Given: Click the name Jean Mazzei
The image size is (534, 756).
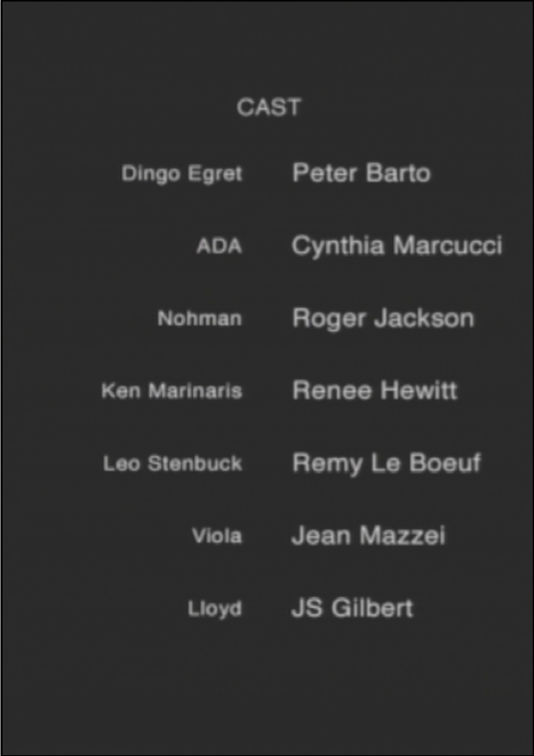Looking at the screenshot, I should tap(369, 536).
